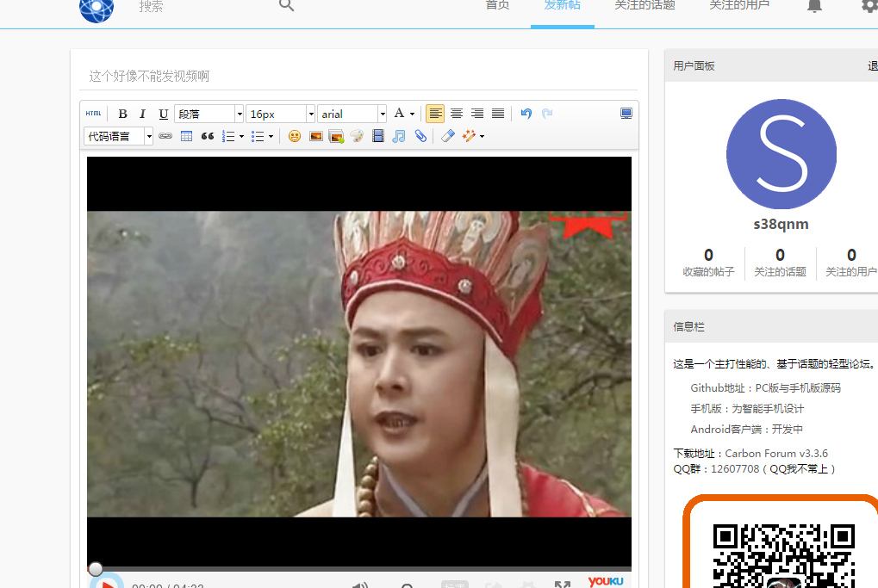Click the YOUKU logo

pyautogui.click(x=606, y=581)
